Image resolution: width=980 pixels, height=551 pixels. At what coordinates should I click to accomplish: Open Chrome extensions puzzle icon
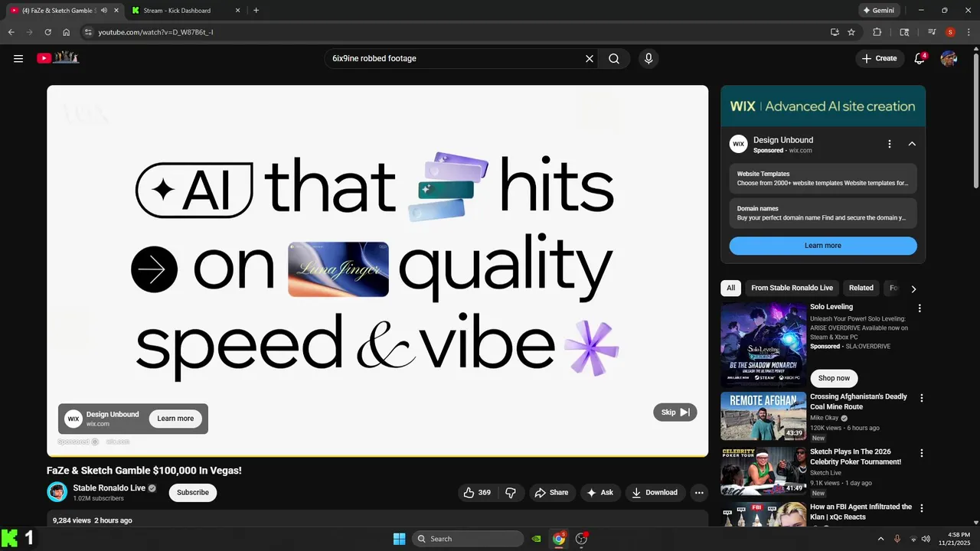[877, 32]
